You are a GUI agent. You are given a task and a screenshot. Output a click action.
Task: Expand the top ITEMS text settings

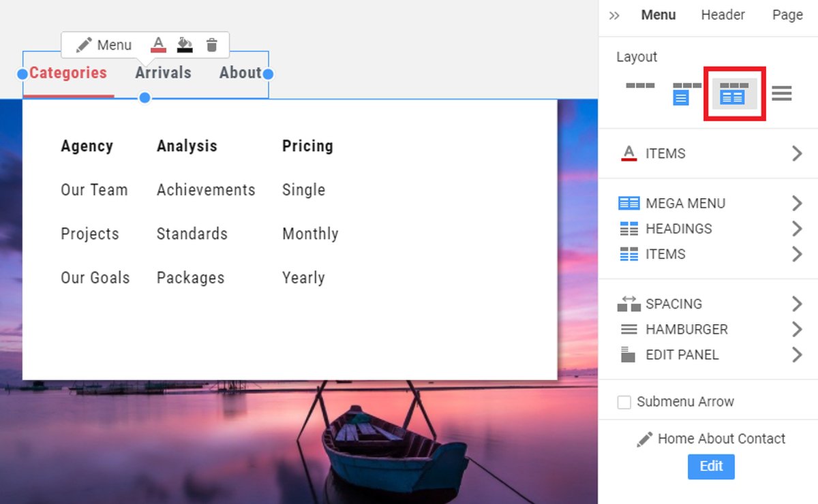pyautogui.click(x=708, y=154)
